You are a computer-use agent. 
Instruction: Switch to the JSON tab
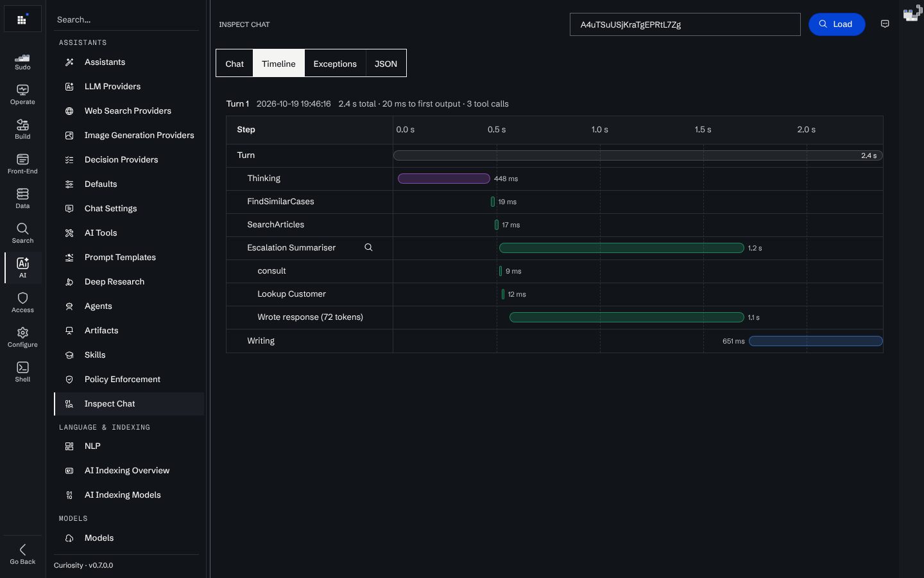(386, 64)
